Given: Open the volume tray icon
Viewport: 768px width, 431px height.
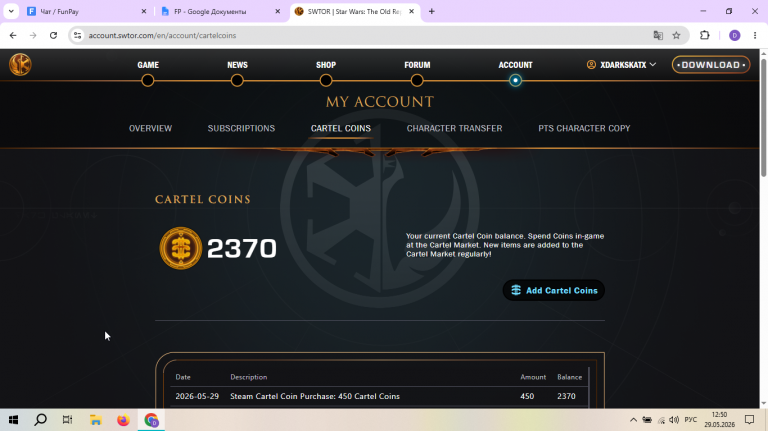Looking at the screenshot, I should [x=674, y=420].
